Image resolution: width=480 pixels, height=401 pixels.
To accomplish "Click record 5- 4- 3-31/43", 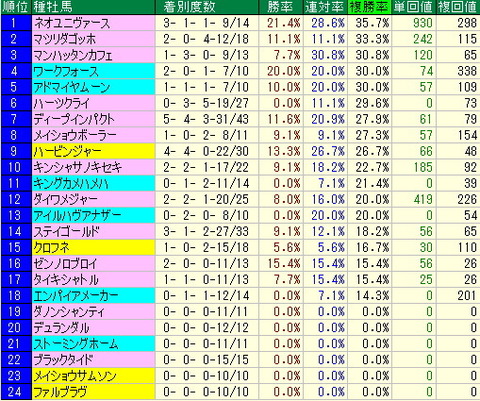I will (x=206, y=119).
